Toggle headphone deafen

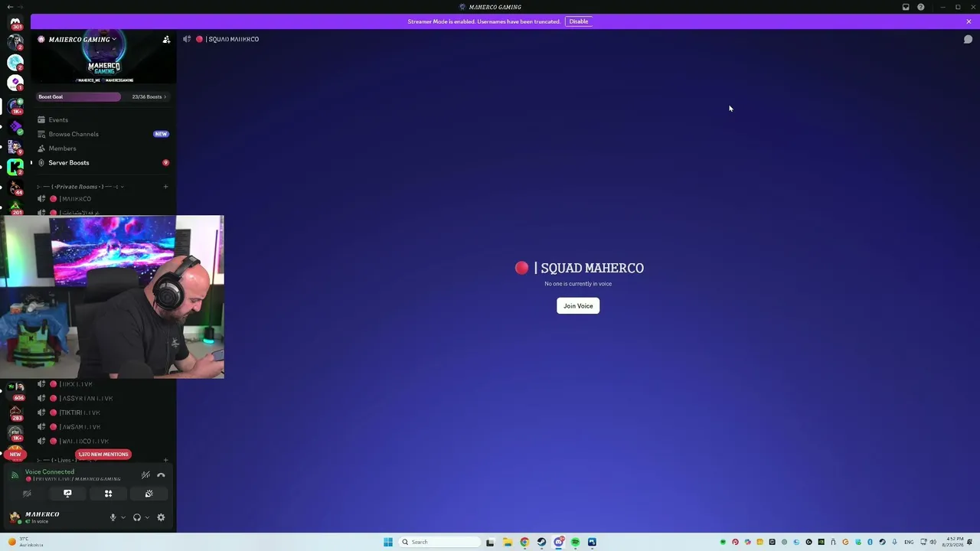137,517
